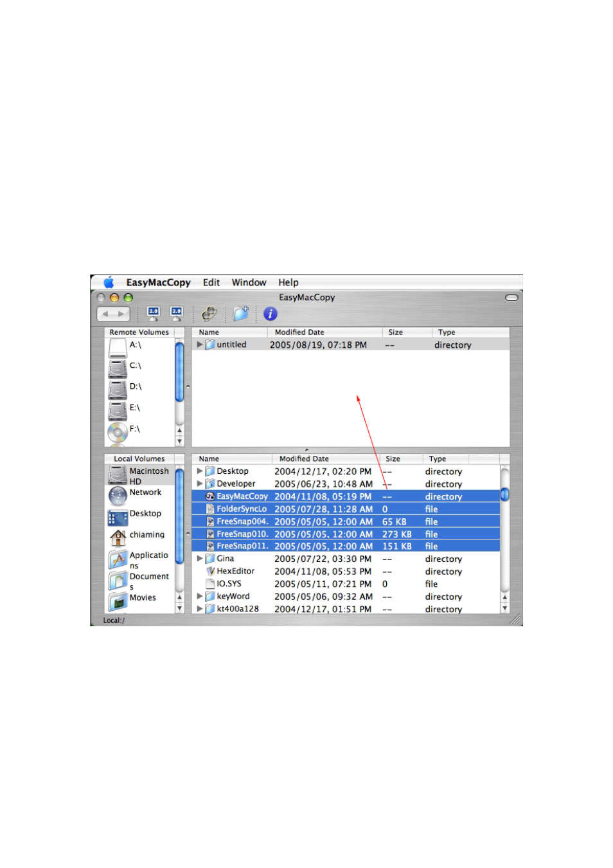Click the kt400a128 folder name
The height and width of the screenshot is (868, 613).
coord(238,609)
